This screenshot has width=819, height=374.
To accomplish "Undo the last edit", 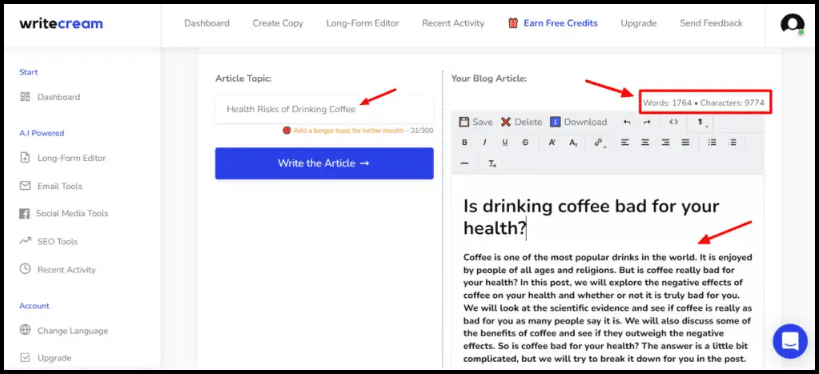I will point(627,122).
